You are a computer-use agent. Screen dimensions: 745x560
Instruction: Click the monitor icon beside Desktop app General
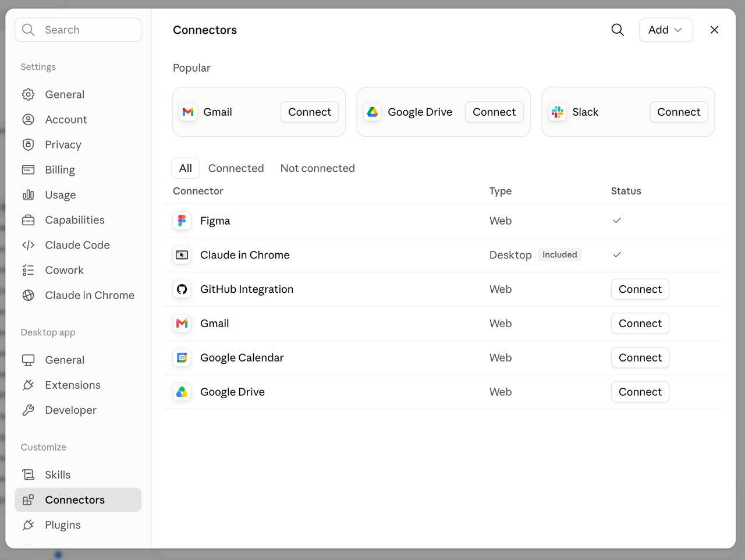[x=28, y=360]
